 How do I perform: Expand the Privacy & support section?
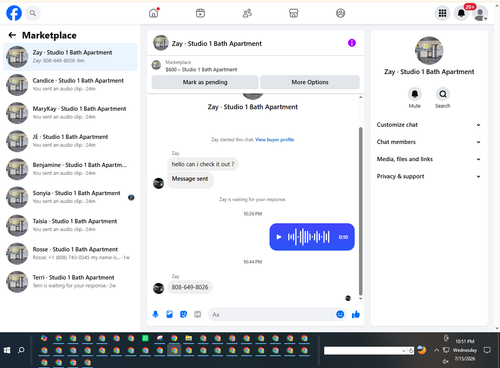tap(429, 176)
